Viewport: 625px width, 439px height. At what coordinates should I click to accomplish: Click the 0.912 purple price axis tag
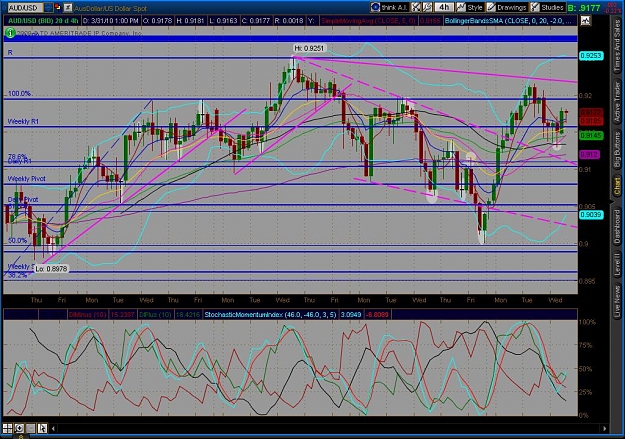coord(589,154)
